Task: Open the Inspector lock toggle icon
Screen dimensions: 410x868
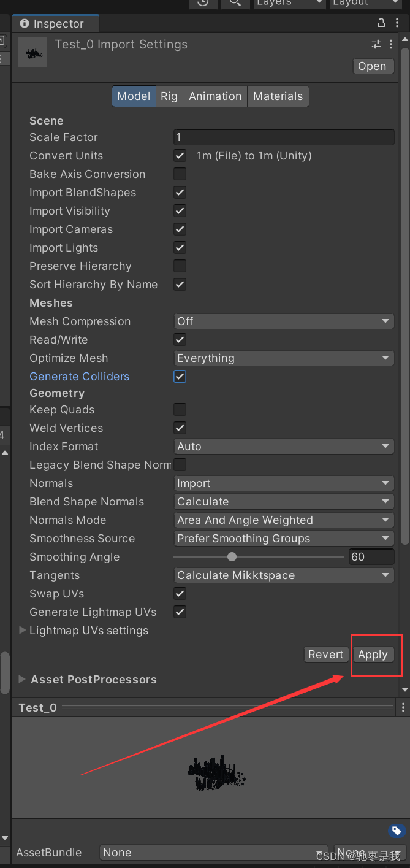Action: [381, 22]
